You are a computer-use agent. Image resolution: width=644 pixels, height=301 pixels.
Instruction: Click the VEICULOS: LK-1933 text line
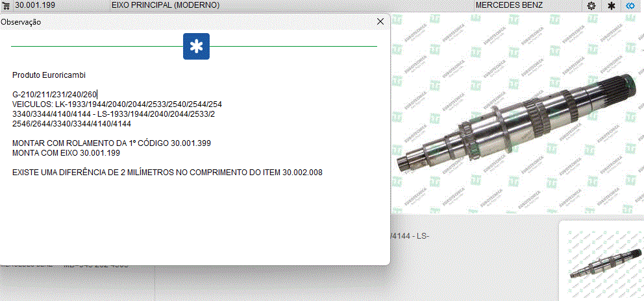point(117,104)
